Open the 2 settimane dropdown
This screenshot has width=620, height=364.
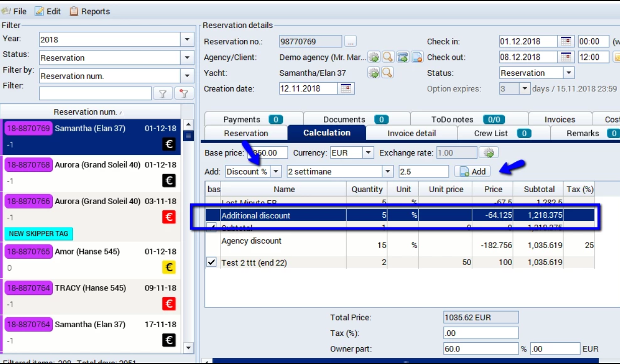pyautogui.click(x=387, y=171)
